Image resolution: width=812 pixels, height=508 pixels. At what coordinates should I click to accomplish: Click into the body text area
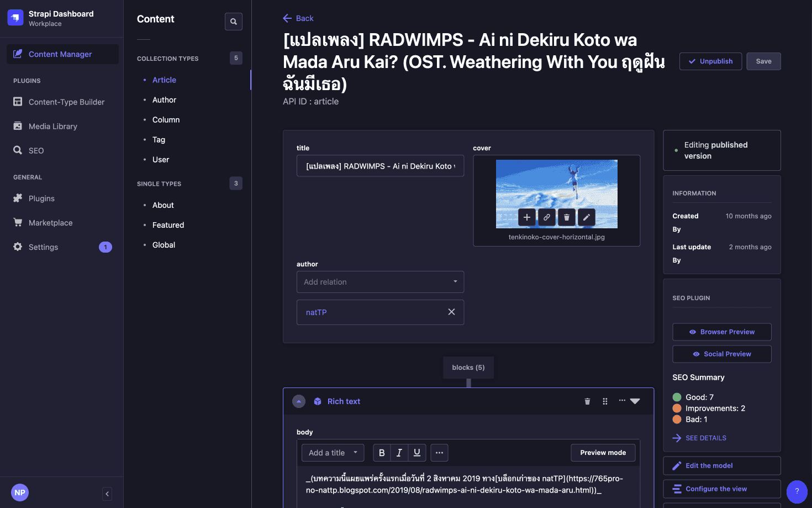pos(468,486)
